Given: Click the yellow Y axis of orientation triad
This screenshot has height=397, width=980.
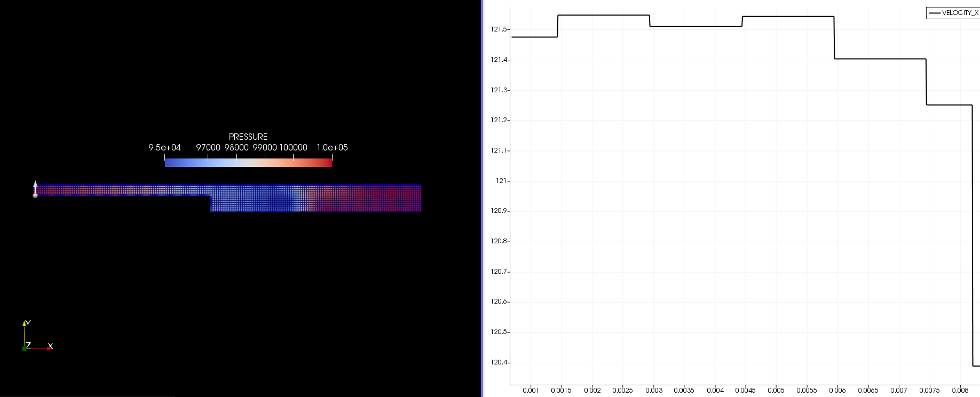Looking at the screenshot, I should [25, 323].
